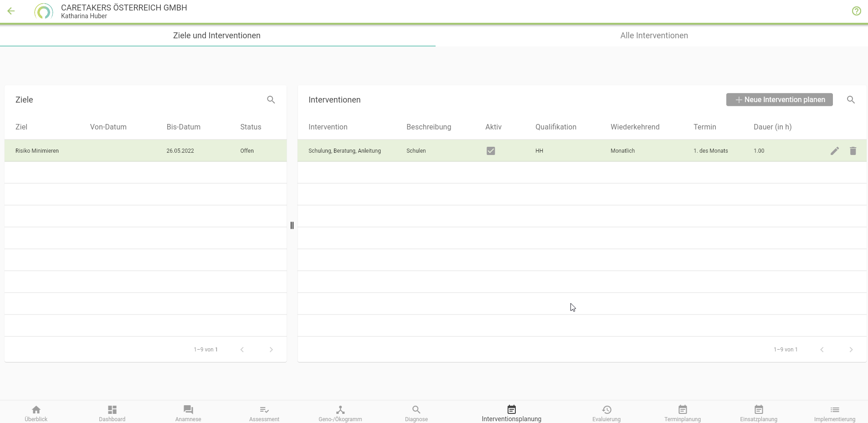868x423 pixels.
Task: Click the back arrow in header
Action: (x=11, y=11)
